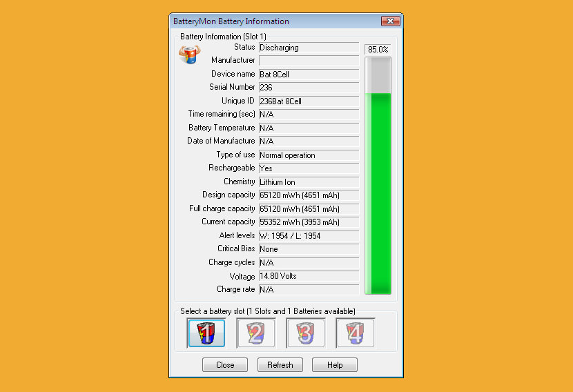This screenshot has height=392, width=573.
Task: Click the Rechargeable label text
Action: coord(231,168)
